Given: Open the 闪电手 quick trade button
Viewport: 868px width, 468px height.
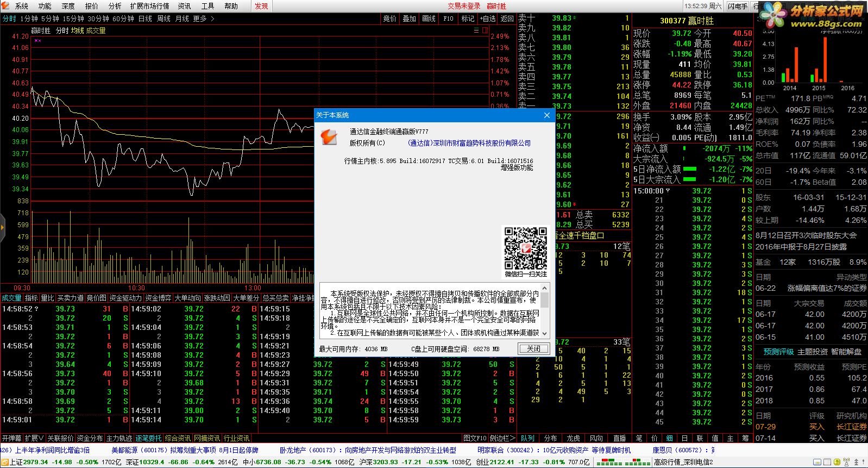Looking at the screenshot, I should (x=738, y=6).
